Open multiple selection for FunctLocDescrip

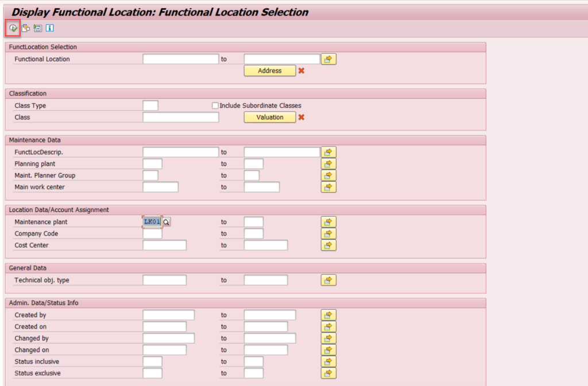(x=328, y=152)
